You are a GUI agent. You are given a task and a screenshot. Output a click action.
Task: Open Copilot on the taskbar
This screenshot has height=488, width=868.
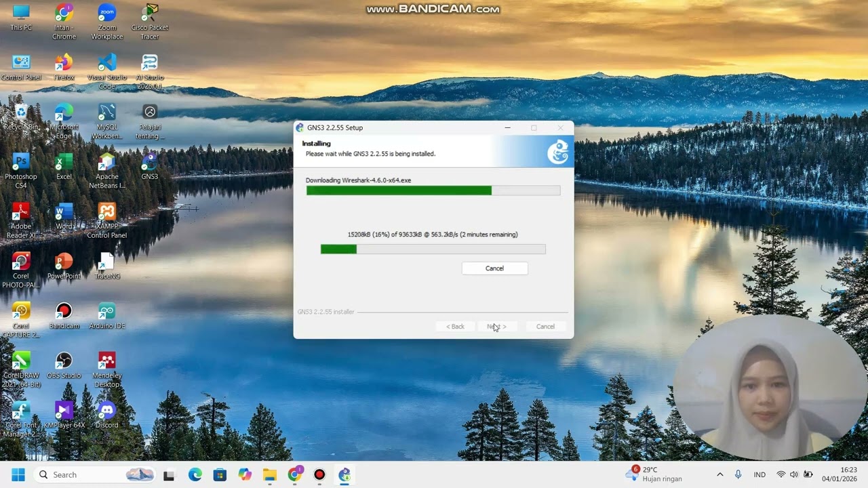(x=245, y=475)
